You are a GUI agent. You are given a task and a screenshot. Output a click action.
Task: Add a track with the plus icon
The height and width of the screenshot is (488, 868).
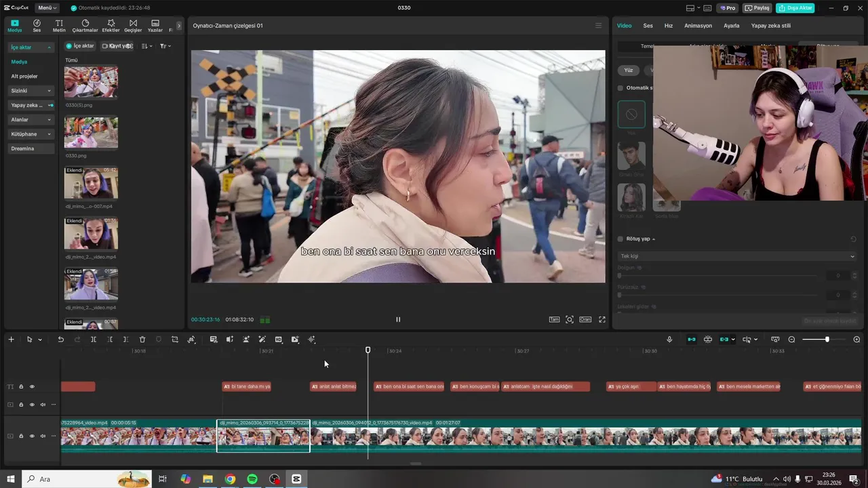click(11, 340)
